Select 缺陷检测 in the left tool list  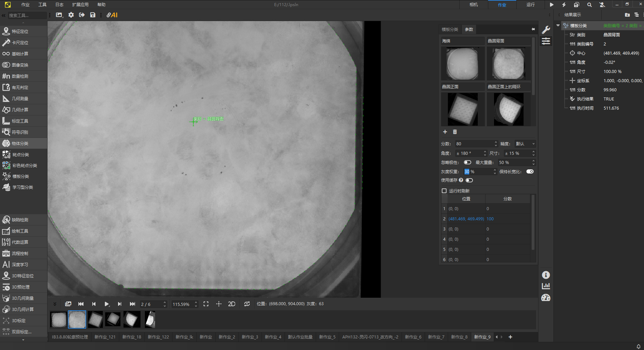pos(23,220)
